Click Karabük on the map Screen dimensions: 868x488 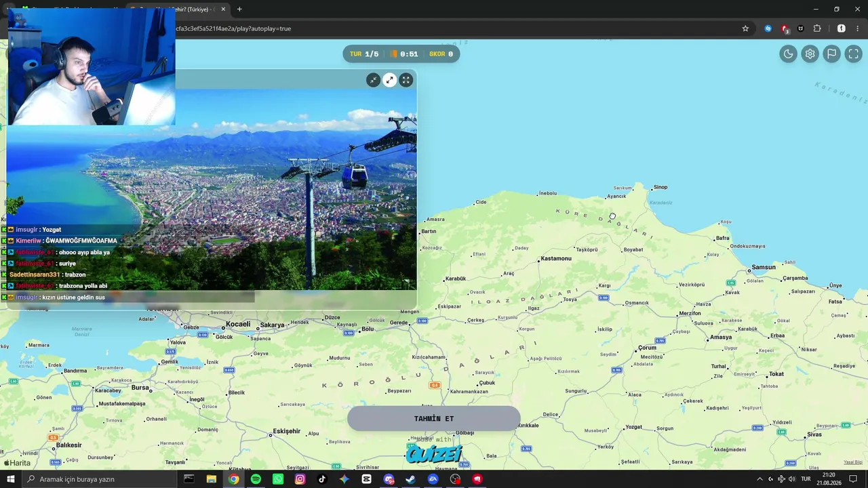tap(455, 279)
